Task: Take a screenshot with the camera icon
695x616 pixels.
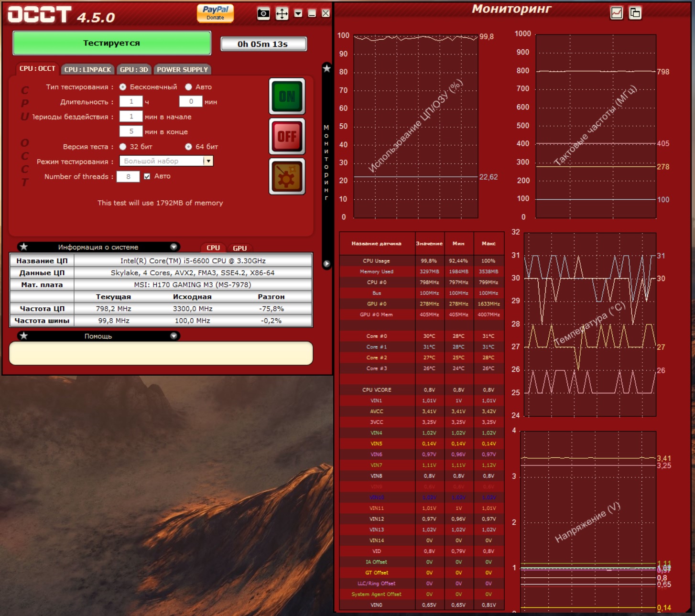Action: coord(263,13)
